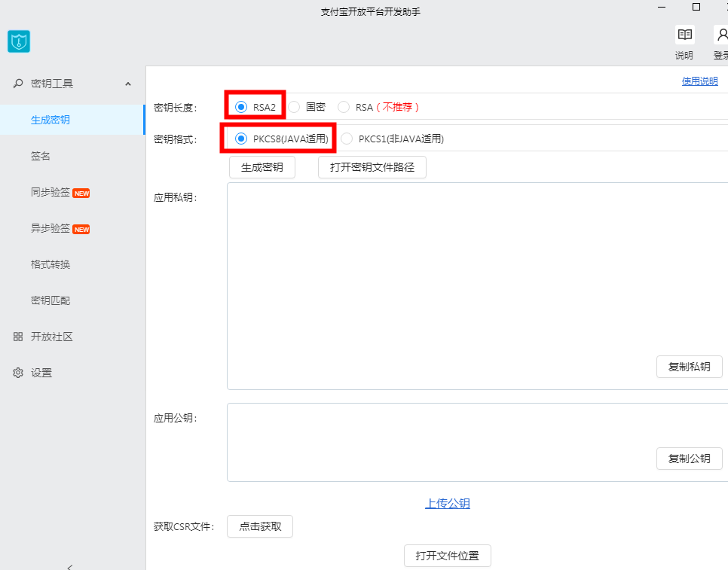Click the 生成密钥 button
This screenshot has height=570, width=728.
pyautogui.click(x=262, y=167)
